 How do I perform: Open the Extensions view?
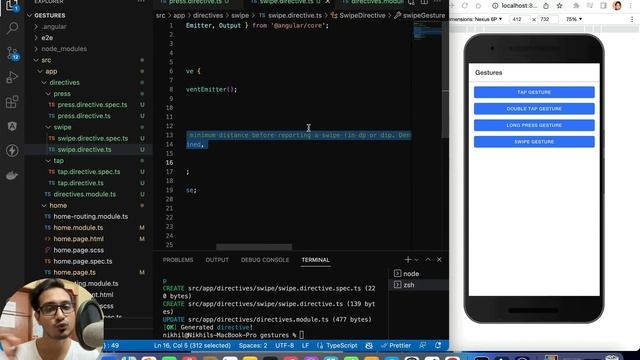[12, 102]
